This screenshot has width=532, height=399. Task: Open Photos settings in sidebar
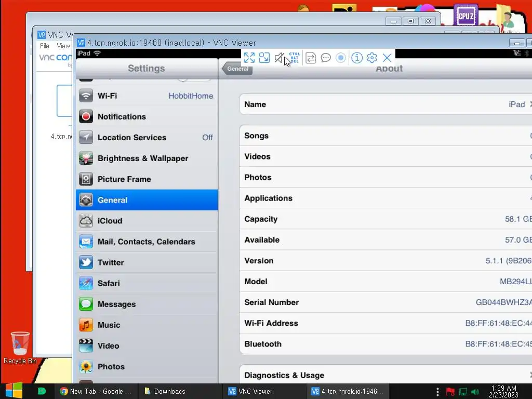click(x=147, y=367)
